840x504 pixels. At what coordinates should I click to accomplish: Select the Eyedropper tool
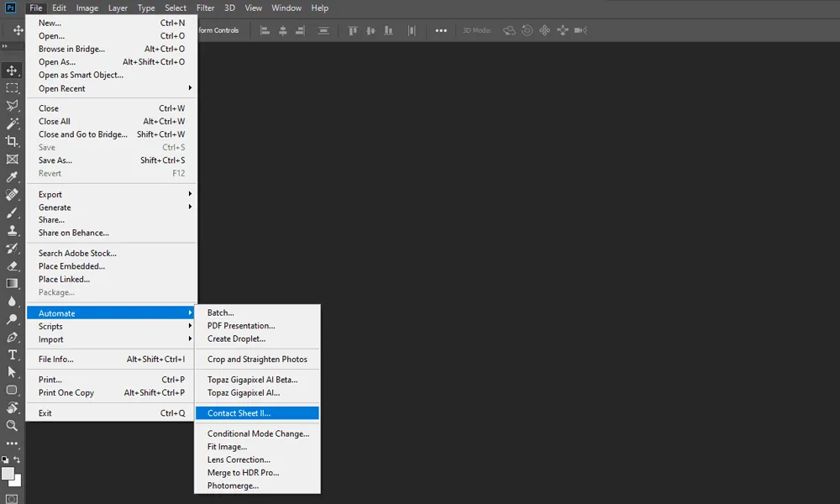(x=12, y=176)
